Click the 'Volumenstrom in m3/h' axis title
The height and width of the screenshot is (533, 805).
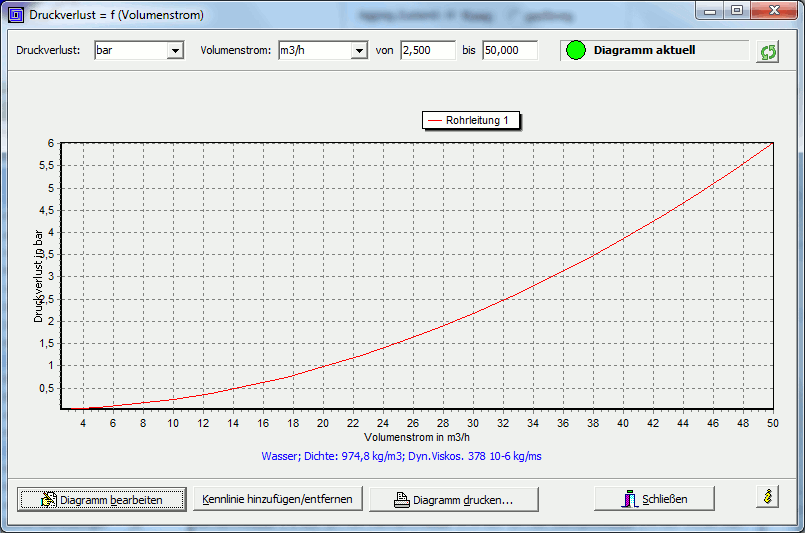[416, 438]
